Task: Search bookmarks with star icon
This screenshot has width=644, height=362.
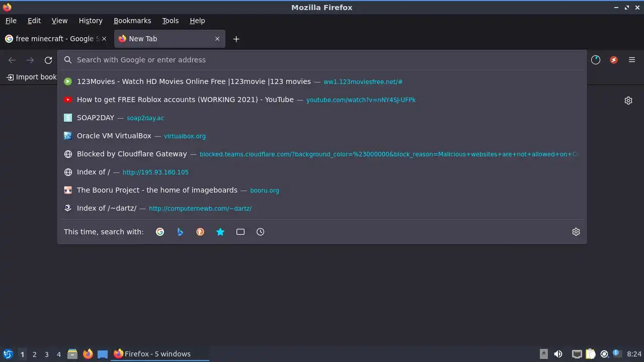Action: click(x=220, y=232)
